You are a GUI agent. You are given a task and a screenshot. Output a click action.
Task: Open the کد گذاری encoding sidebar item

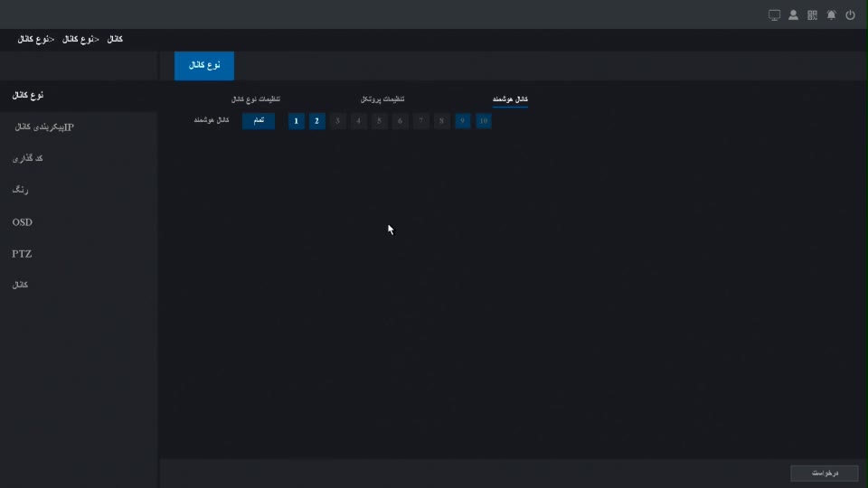click(28, 159)
